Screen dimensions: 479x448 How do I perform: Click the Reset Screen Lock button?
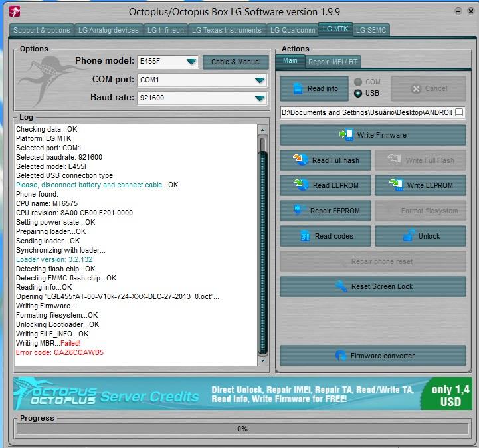point(373,286)
